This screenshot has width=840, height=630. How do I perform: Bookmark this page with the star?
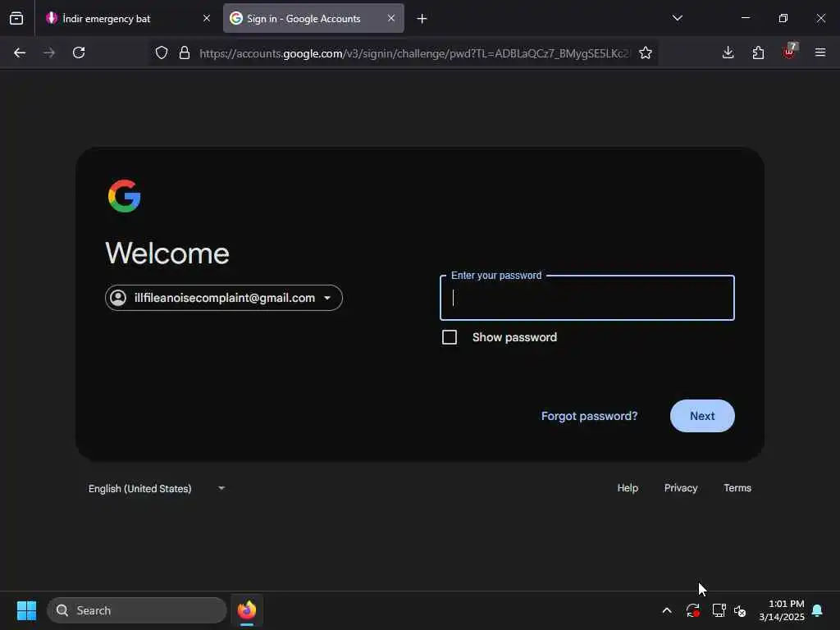click(x=646, y=52)
